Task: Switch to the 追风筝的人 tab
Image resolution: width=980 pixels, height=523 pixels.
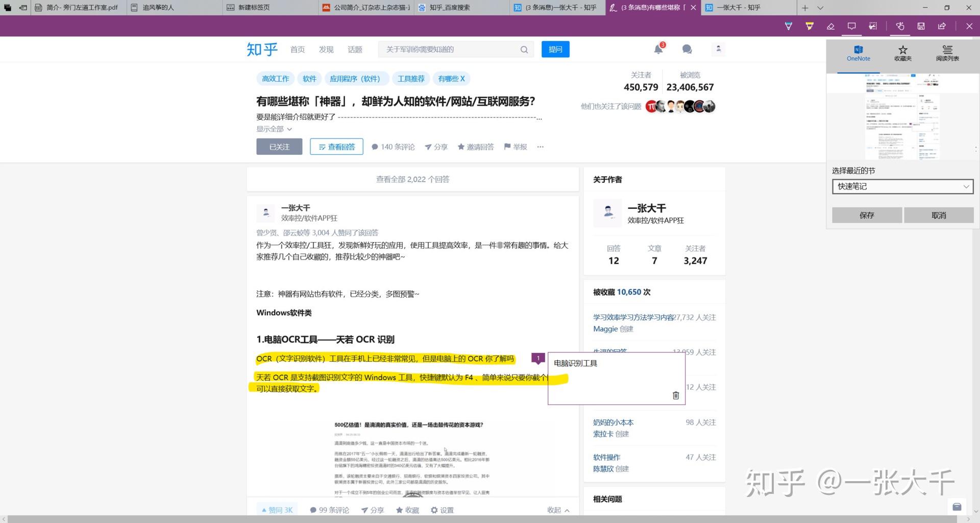Action: 174,8
